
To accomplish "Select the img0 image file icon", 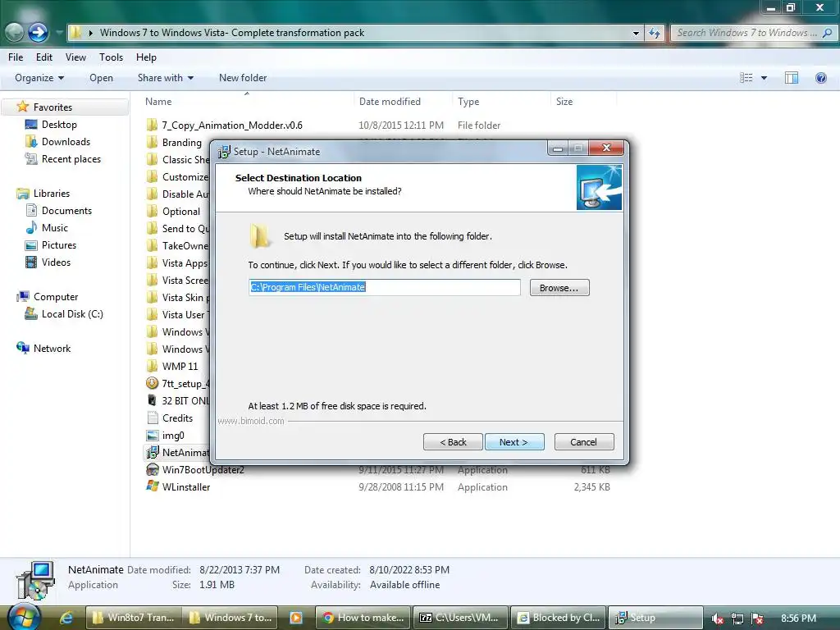I will point(152,435).
